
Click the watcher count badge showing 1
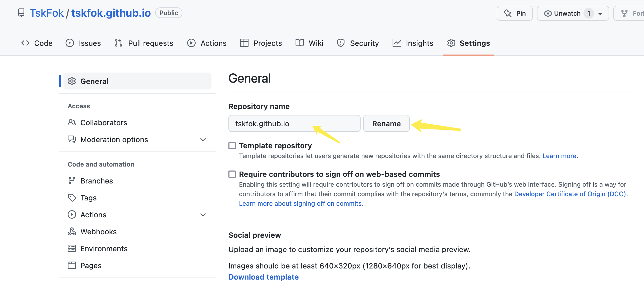click(589, 14)
